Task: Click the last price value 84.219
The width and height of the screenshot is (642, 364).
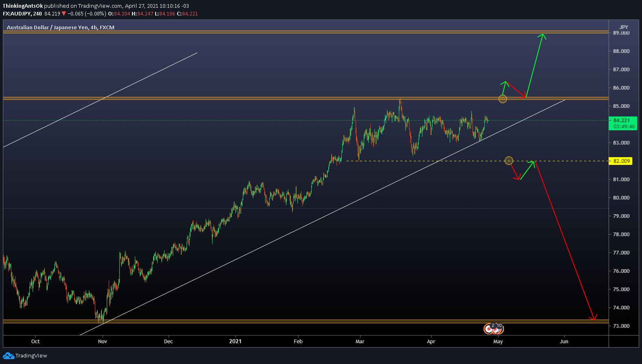Action: [52, 13]
